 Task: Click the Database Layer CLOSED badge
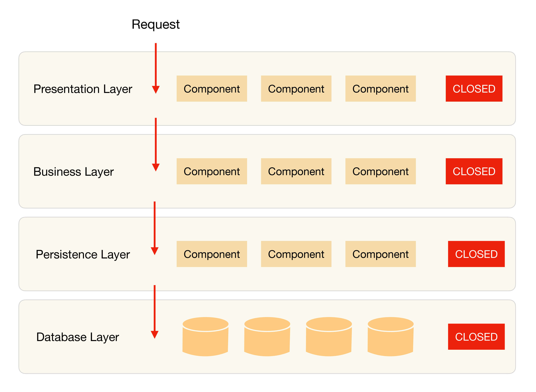(x=476, y=337)
